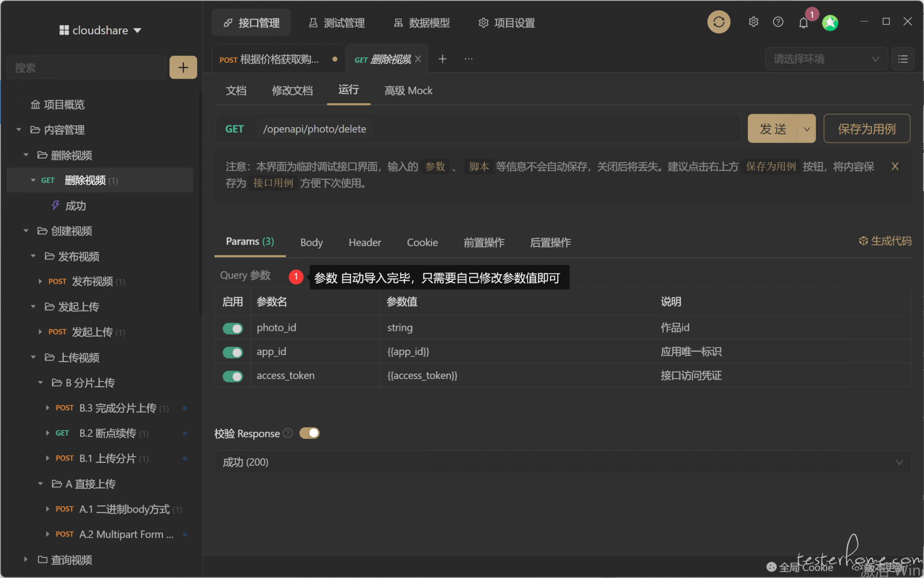Toggle the 校验 Response switch

point(309,433)
